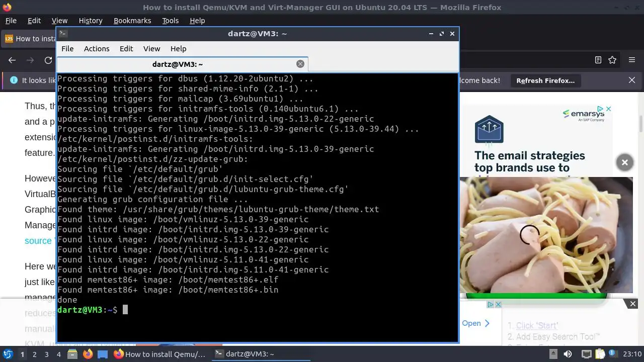Launch Firefox from taskbar quick launcher
644x362 pixels.
88,354
